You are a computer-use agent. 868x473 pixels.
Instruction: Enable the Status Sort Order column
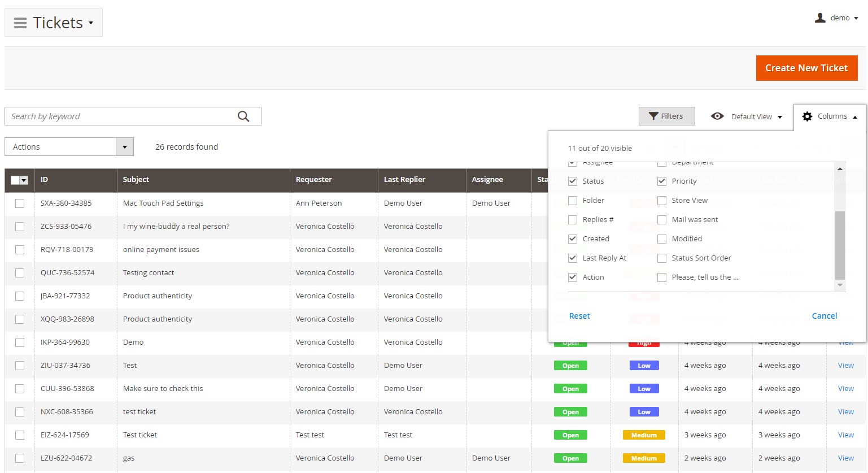tap(662, 258)
